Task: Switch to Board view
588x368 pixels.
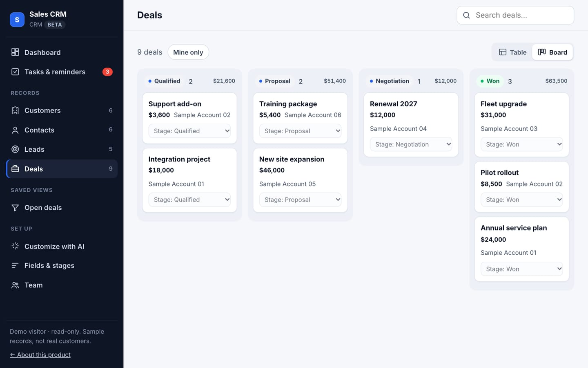Action: pos(552,52)
